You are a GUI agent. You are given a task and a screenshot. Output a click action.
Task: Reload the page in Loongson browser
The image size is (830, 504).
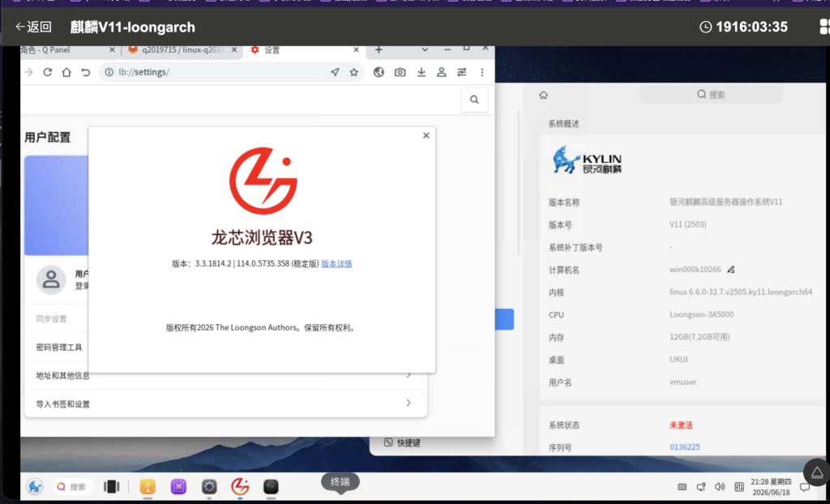point(48,72)
